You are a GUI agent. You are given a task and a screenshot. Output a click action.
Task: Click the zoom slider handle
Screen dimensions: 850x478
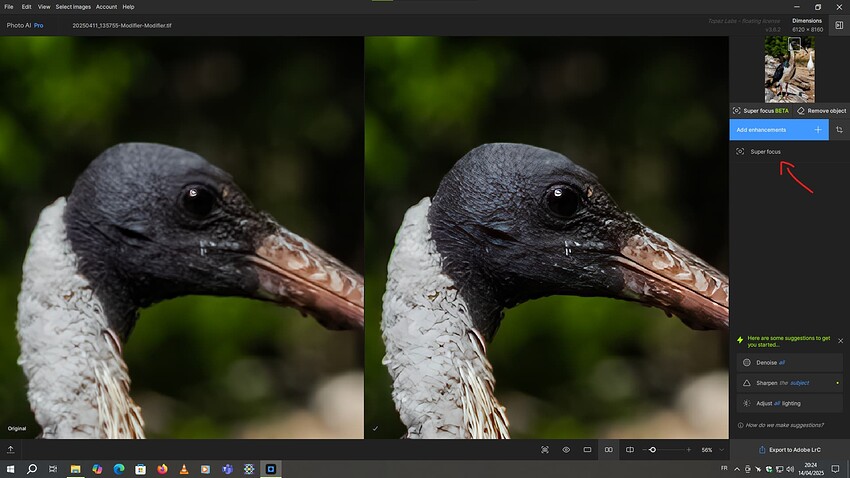coord(653,450)
